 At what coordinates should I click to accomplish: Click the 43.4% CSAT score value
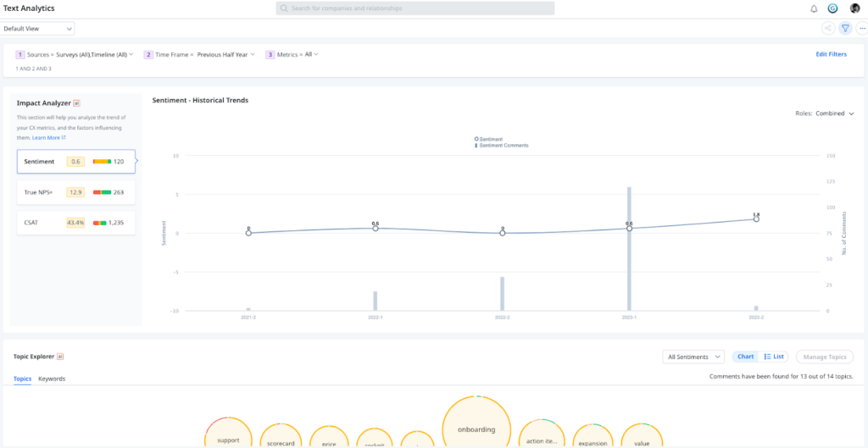75,223
